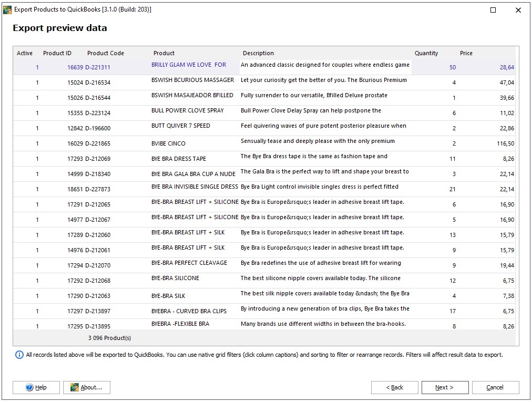Click product ID 14977
532x402 pixels.
[x=75, y=220]
